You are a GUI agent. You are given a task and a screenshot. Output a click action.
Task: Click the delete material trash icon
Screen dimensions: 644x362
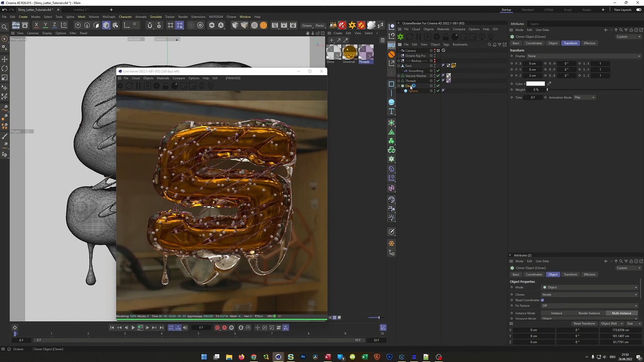383,40
